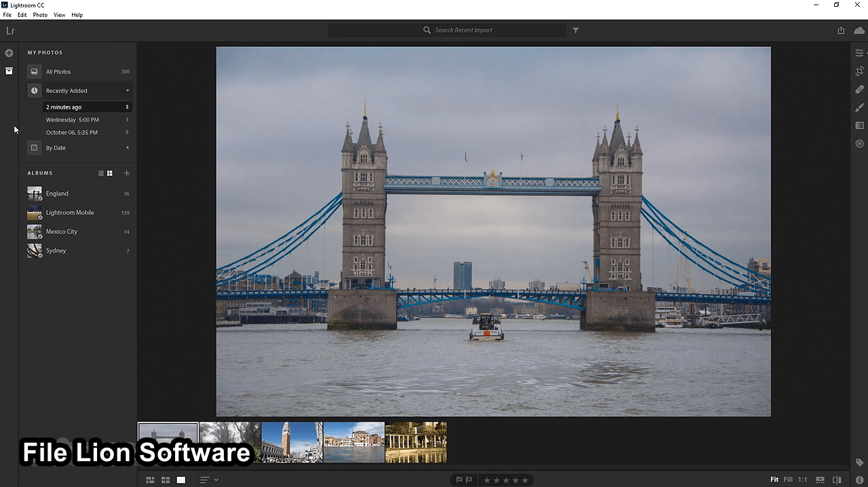Select the Healing Brush tool
The image size is (868, 487).
[x=859, y=89]
